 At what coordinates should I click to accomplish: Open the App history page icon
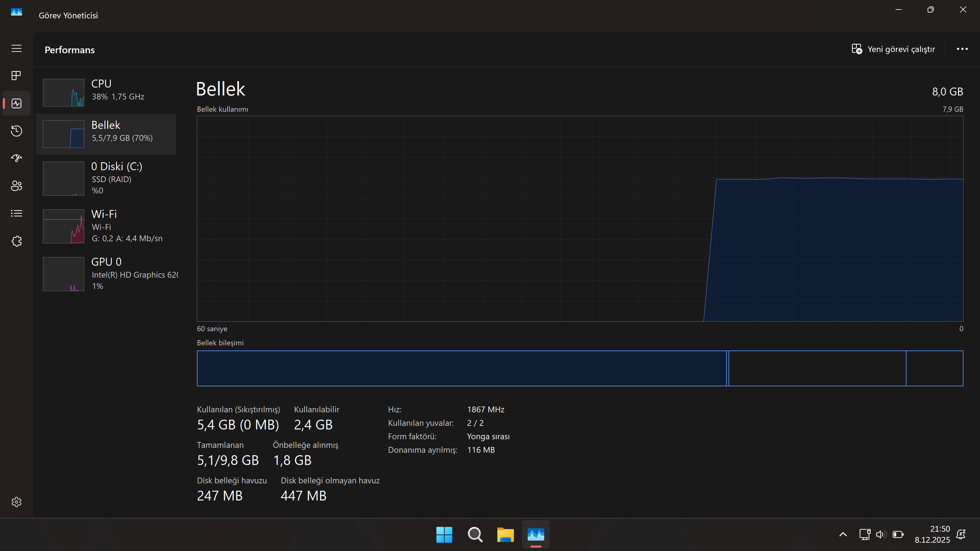coord(16,131)
